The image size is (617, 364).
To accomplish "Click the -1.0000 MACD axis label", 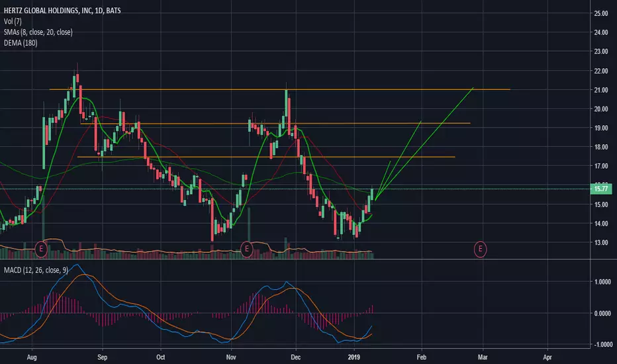I will pos(602,344).
